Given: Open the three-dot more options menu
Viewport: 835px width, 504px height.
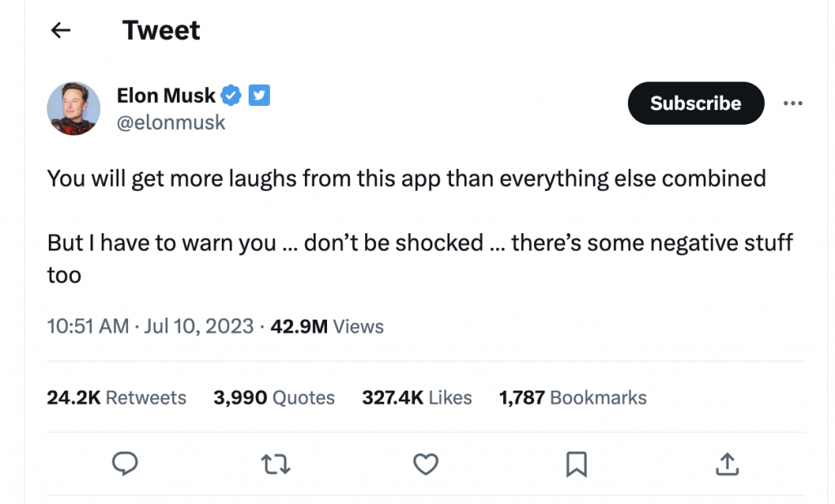Looking at the screenshot, I should tap(793, 104).
